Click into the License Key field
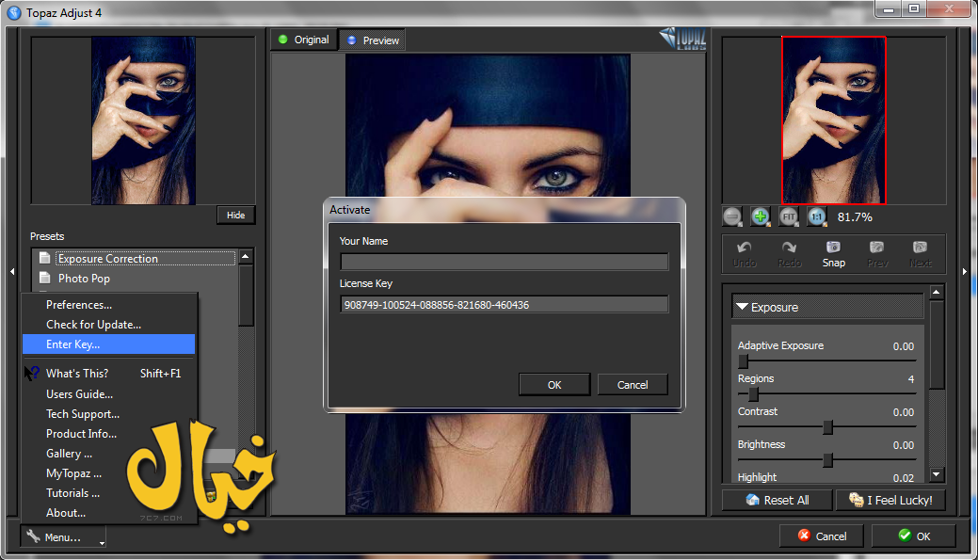978x560 pixels. [504, 304]
